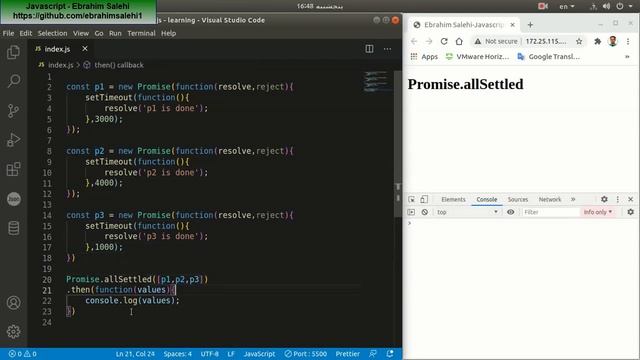This screenshot has height=360, width=640.
Task: Open the Run menu
Action: click(x=115, y=33)
